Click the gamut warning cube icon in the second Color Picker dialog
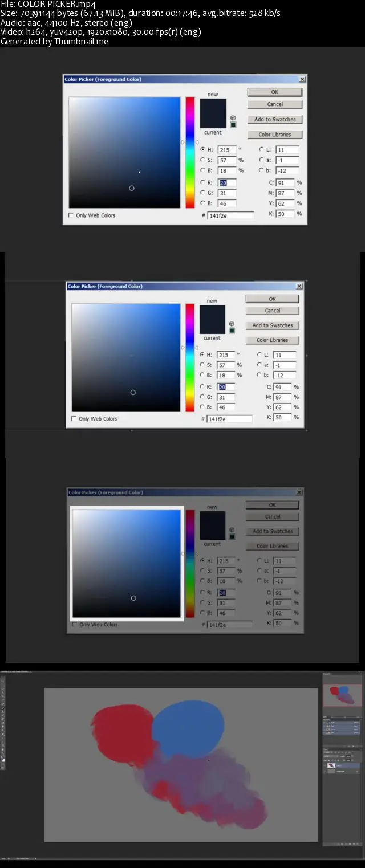Screen dimensions: 365x868 click(232, 324)
